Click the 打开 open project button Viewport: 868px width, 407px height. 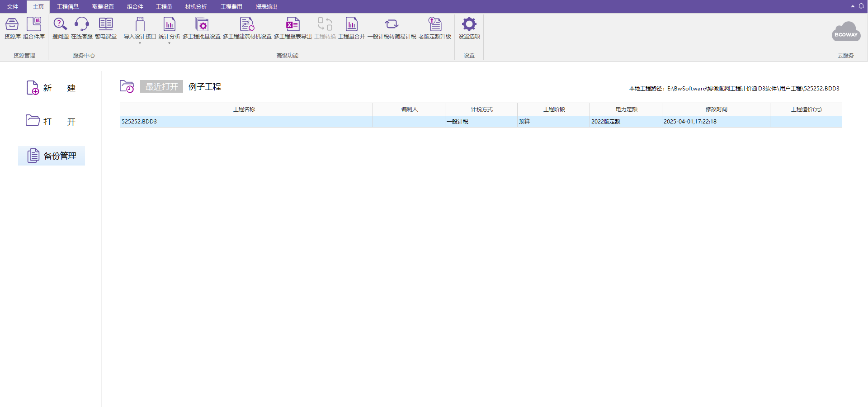tap(51, 121)
